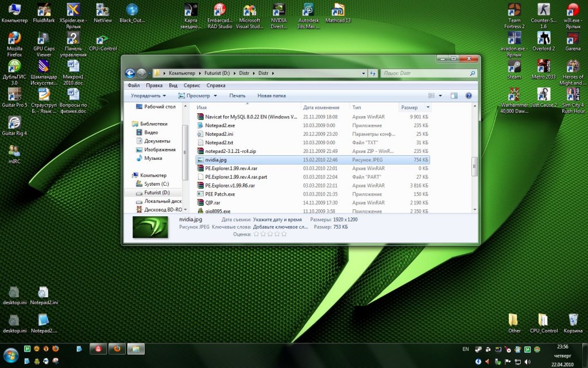Open the view options arrow beside the view icon

(440, 96)
